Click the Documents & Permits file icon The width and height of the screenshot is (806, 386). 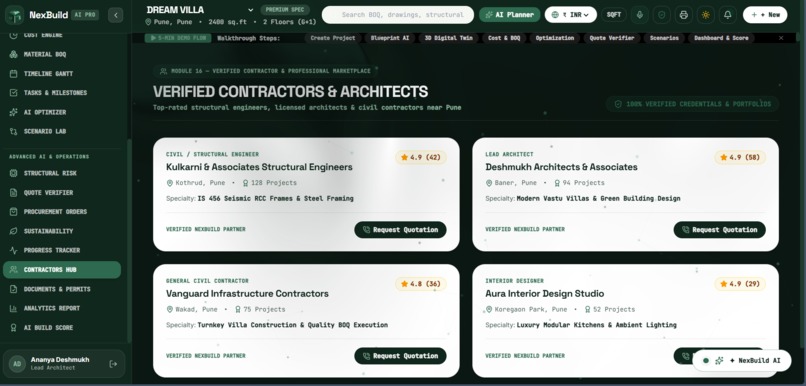pyautogui.click(x=13, y=289)
